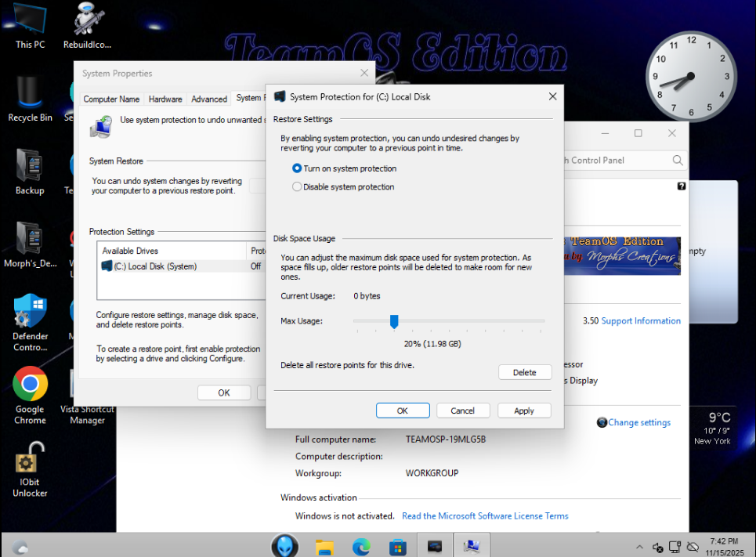Adjust the Max Usage slider handle
Screen dimensions: 756x557
click(x=394, y=321)
